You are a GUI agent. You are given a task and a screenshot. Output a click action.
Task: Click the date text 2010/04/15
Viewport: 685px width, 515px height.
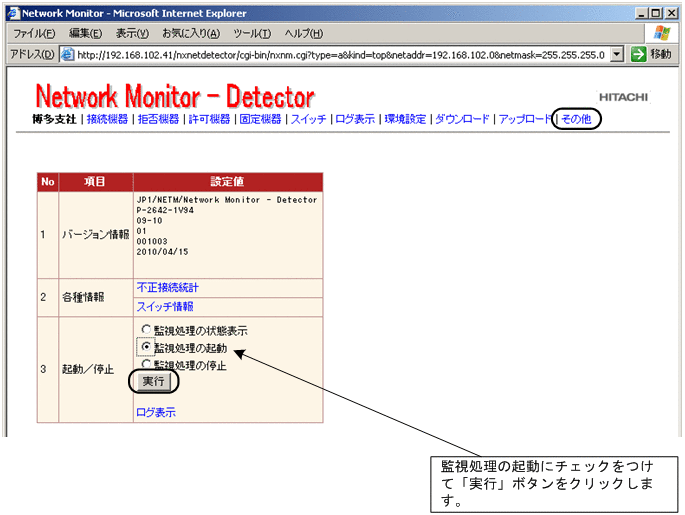pyautogui.click(x=162, y=252)
